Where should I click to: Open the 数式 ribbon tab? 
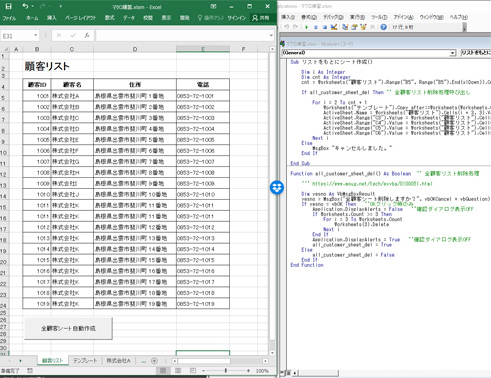point(110,18)
